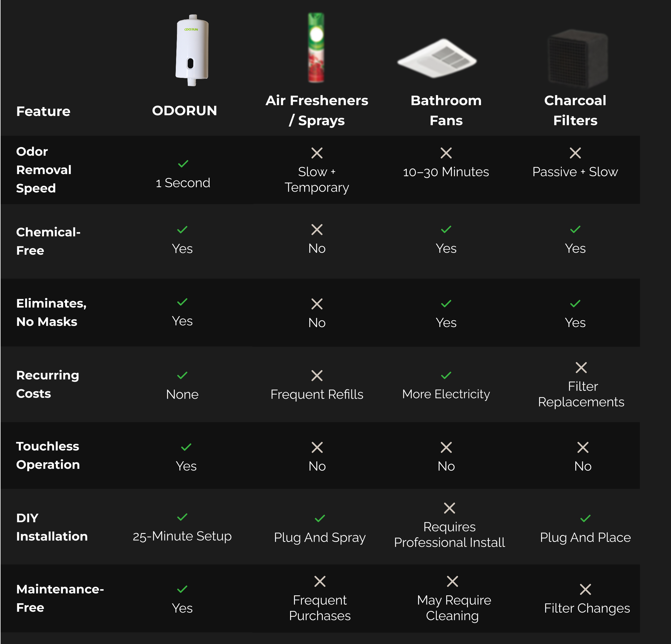This screenshot has height=644, width=671.
Task: Click X icon above 'Slow + Temporary'
Action: [x=317, y=153]
